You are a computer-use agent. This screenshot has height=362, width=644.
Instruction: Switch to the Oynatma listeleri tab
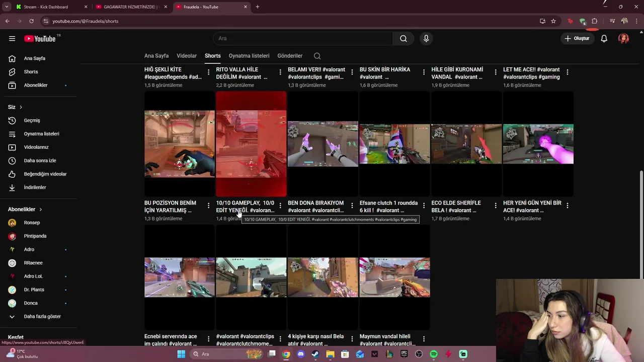(249, 56)
